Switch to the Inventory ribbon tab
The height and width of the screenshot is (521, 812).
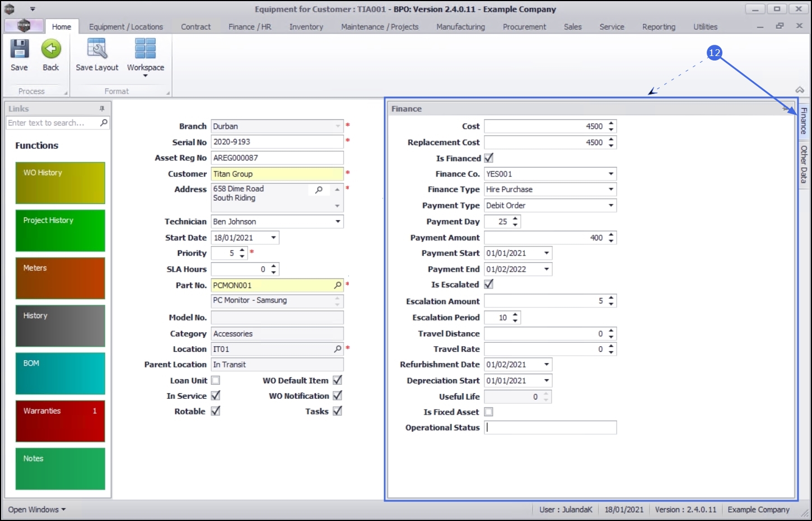pos(306,26)
